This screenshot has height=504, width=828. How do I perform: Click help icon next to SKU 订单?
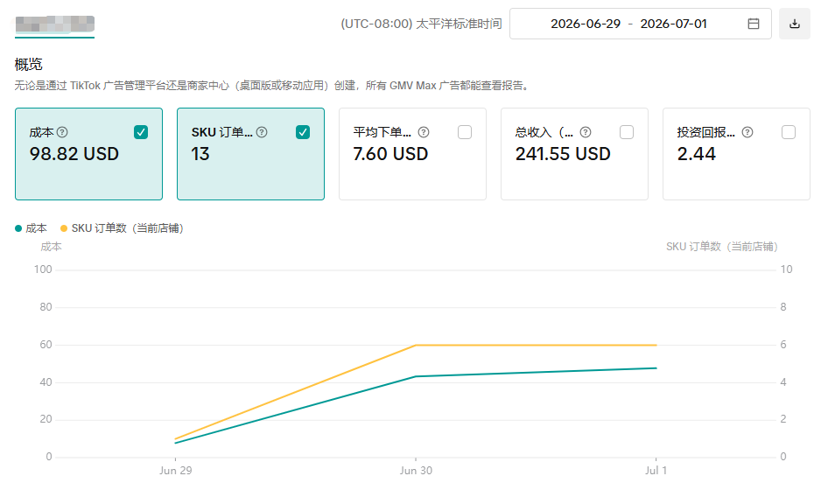point(262,132)
